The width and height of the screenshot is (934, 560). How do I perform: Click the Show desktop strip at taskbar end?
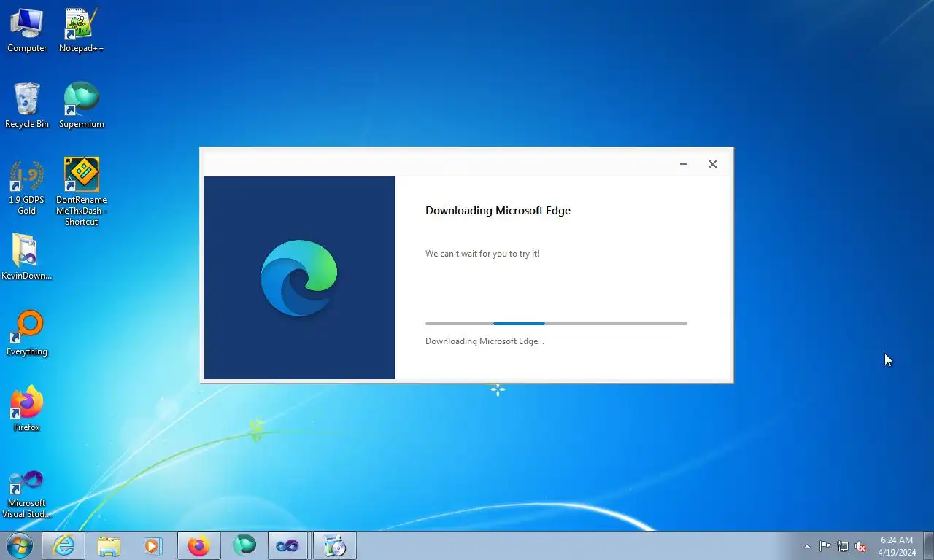tap(928, 545)
